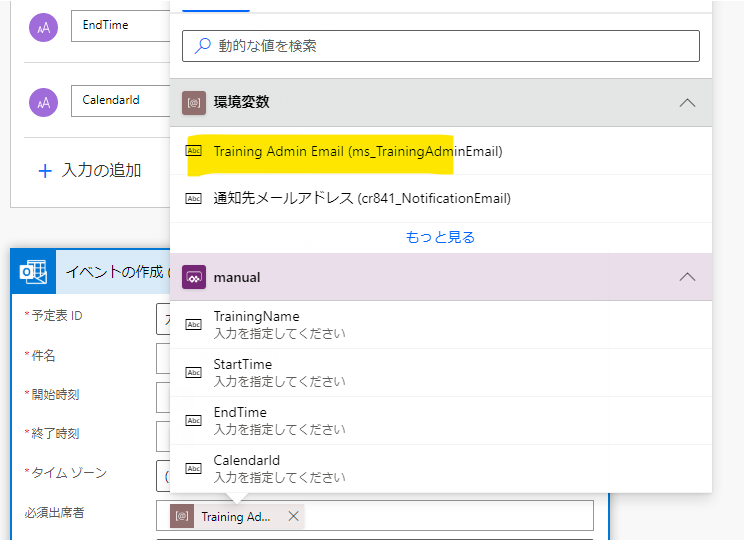Click the 終了時刻 label
The height and width of the screenshot is (540, 744).
[56, 433]
